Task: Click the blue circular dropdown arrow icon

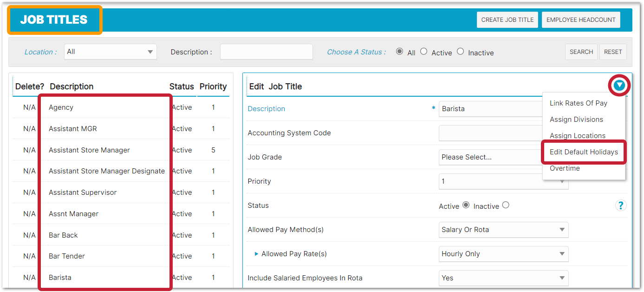Action: (619, 86)
